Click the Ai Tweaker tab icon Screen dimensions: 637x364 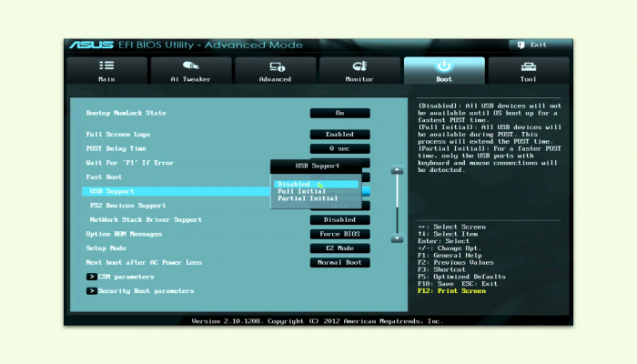click(190, 66)
